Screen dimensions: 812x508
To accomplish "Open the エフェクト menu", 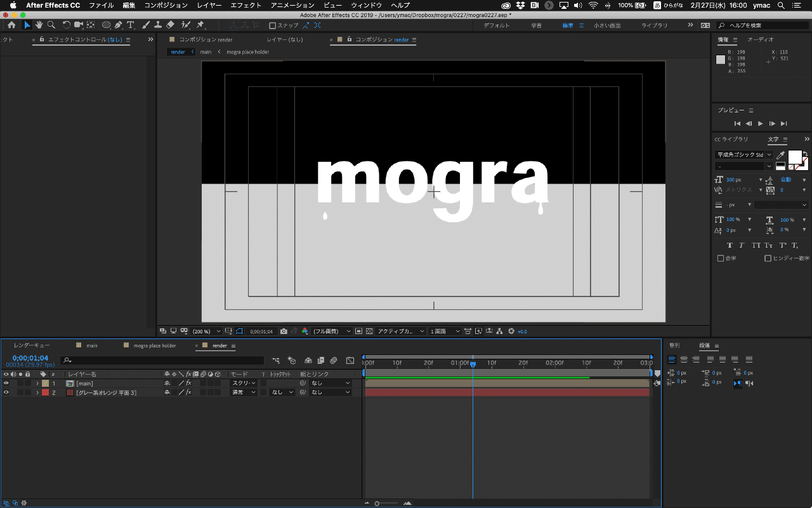I will [x=246, y=5].
